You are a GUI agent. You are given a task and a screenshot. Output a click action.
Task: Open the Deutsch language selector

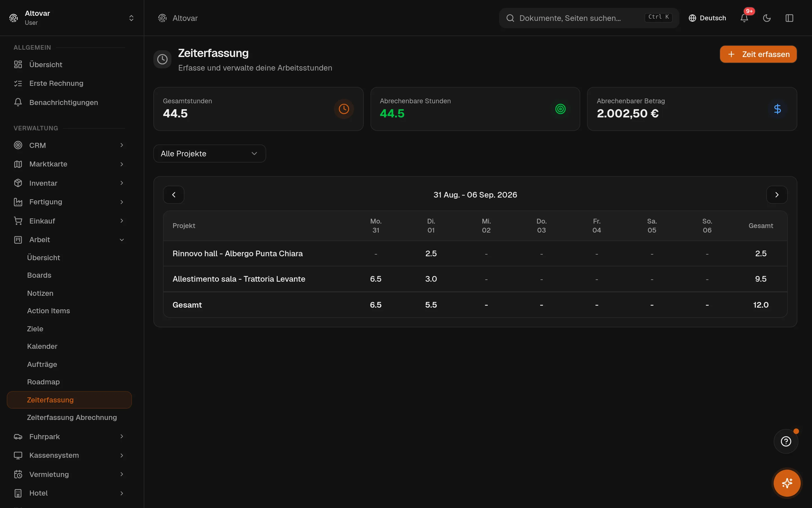(707, 18)
